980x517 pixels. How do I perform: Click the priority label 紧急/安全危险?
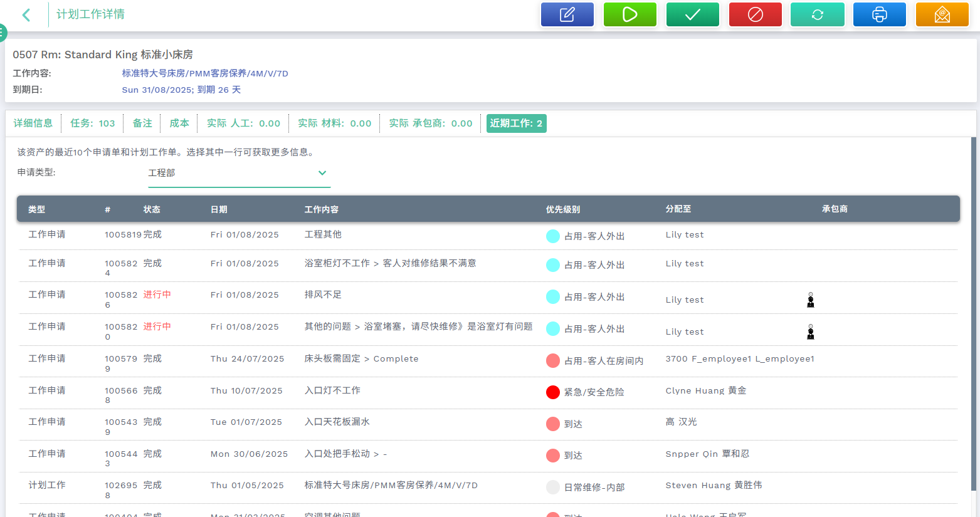tap(594, 392)
